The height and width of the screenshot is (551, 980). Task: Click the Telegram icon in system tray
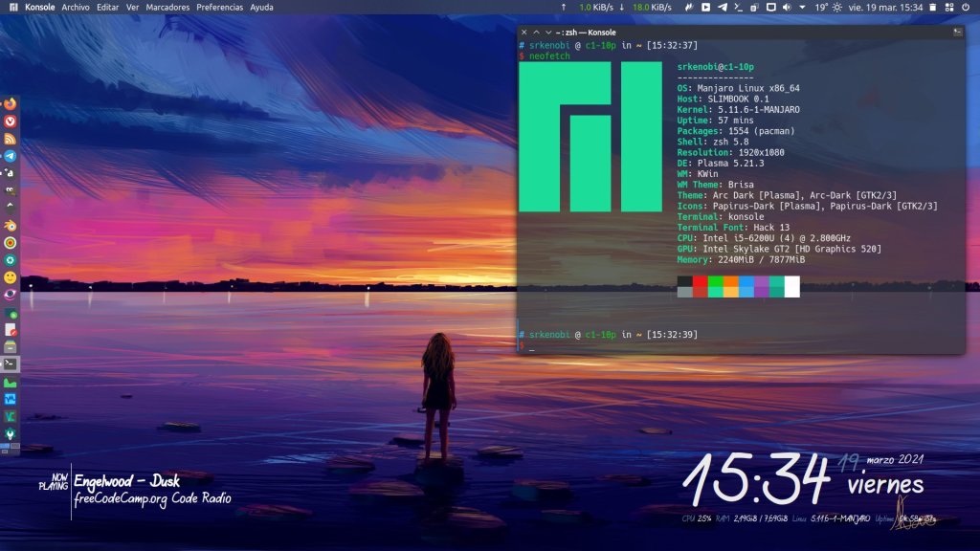click(722, 7)
